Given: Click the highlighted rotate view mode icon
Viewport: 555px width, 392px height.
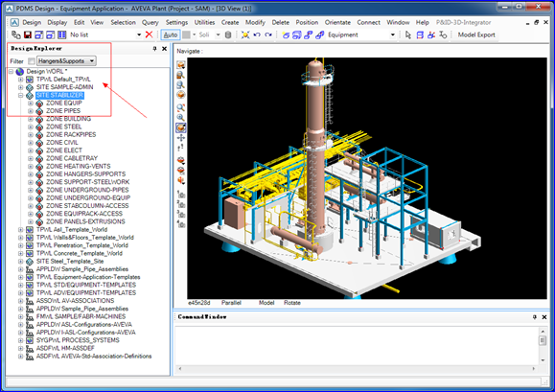Looking at the screenshot, I should tap(181, 127).
